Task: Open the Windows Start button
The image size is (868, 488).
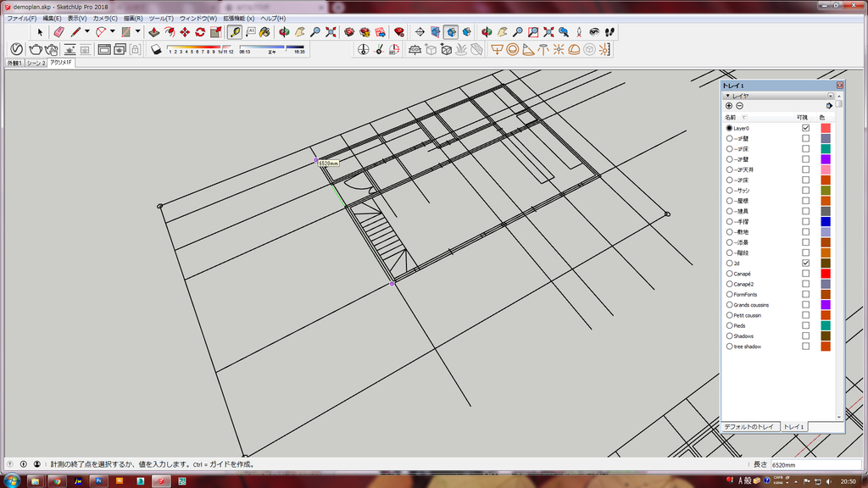Action: tap(12, 481)
